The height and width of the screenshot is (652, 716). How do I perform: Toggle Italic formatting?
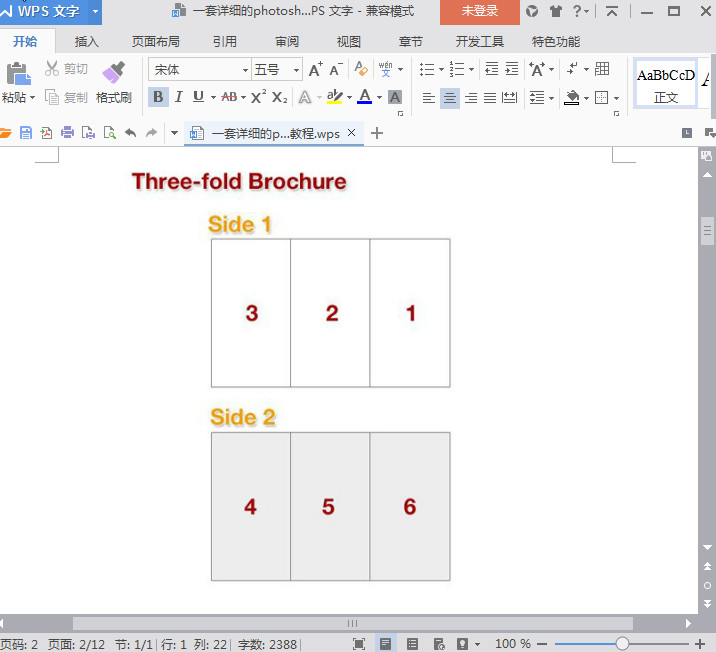pyautogui.click(x=179, y=97)
